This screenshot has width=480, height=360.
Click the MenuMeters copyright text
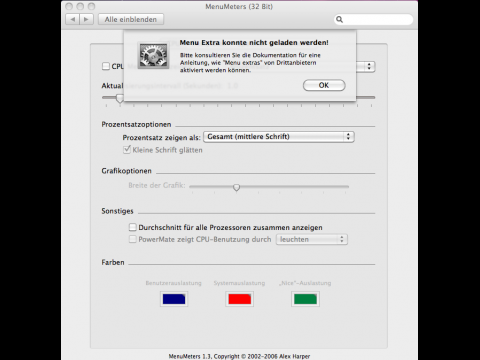pos(239,356)
